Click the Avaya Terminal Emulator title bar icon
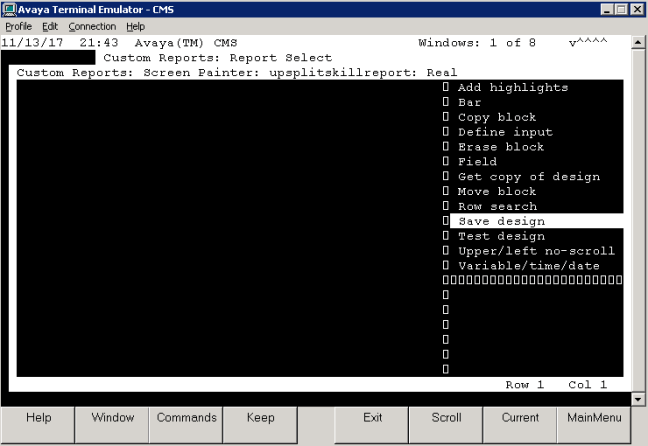The height and width of the screenshot is (446, 648). pos(9,9)
